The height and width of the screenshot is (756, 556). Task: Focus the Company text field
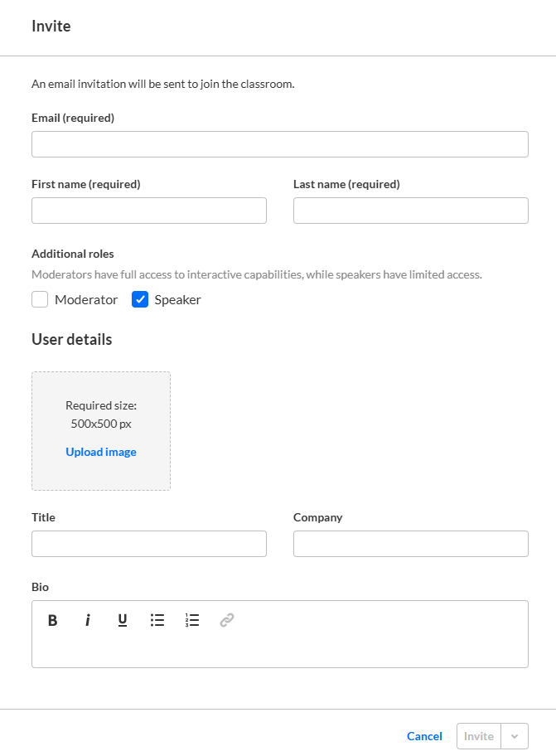click(x=411, y=544)
